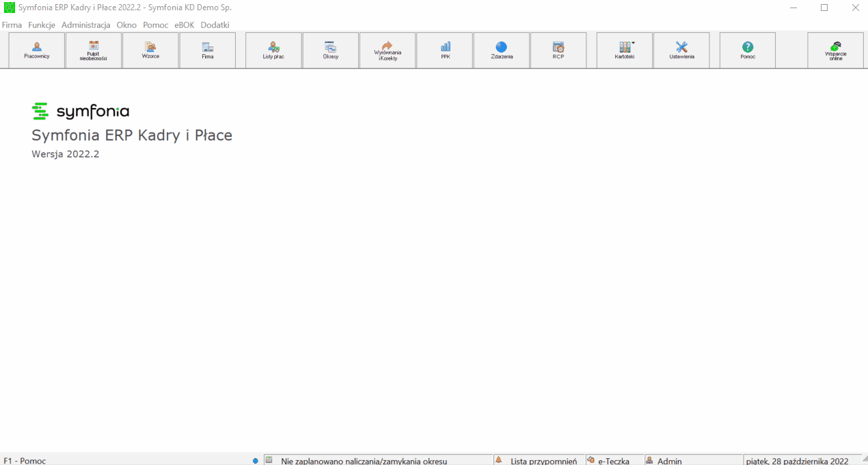Open the Administracja menu
Screen dimensions: 868x465
(x=86, y=25)
